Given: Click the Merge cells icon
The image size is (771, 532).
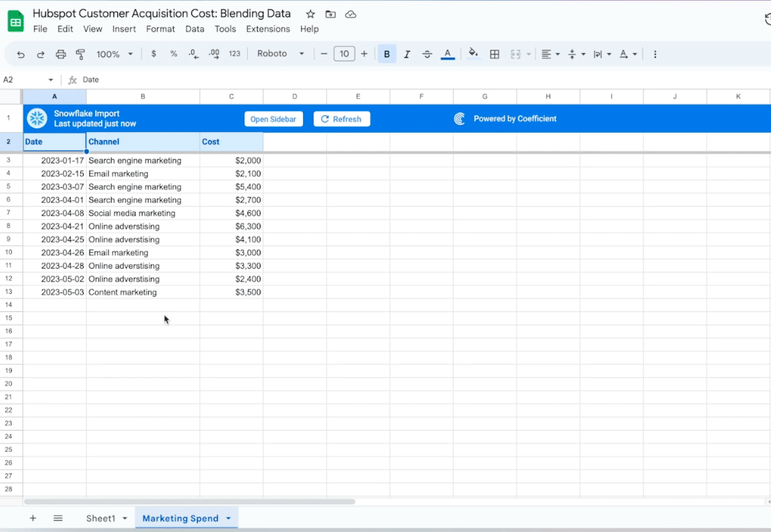Looking at the screenshot, I should [515, 54].
